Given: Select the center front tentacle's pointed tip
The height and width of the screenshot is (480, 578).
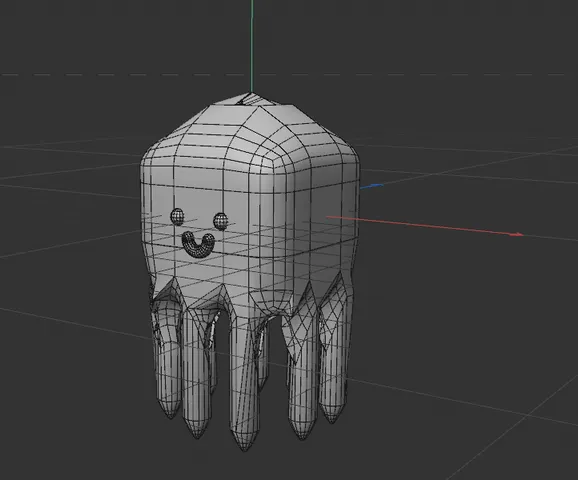Looking at the screenshot, I should 244,441.
